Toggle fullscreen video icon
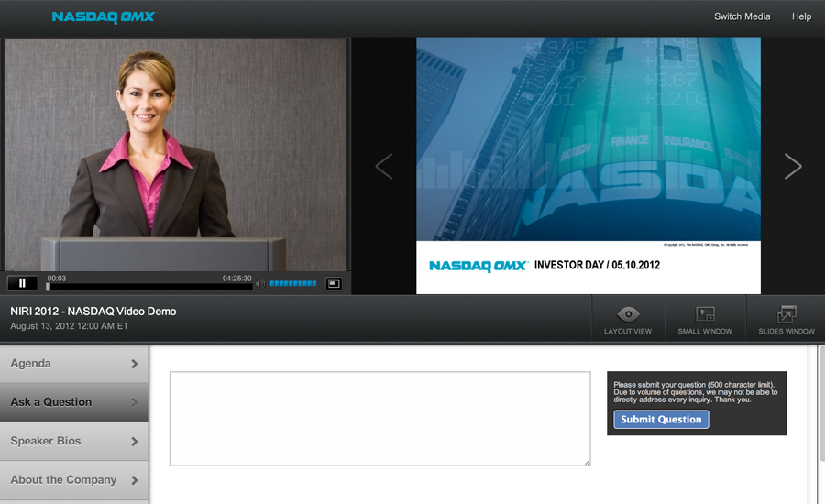The height and width of the screenshot is (504, 825). pyautogui.click(x=334, y=283)
